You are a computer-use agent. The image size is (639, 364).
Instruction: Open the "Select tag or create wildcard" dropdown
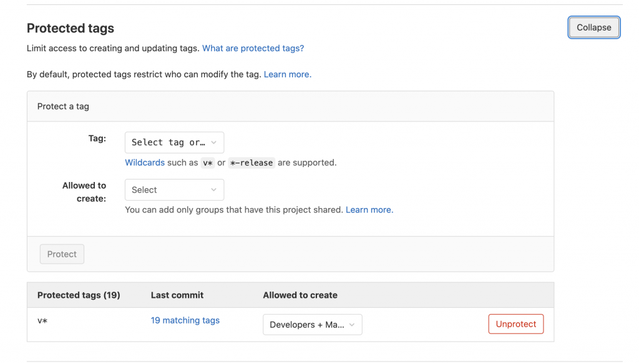pyautogui.click(x=174, y=142)
